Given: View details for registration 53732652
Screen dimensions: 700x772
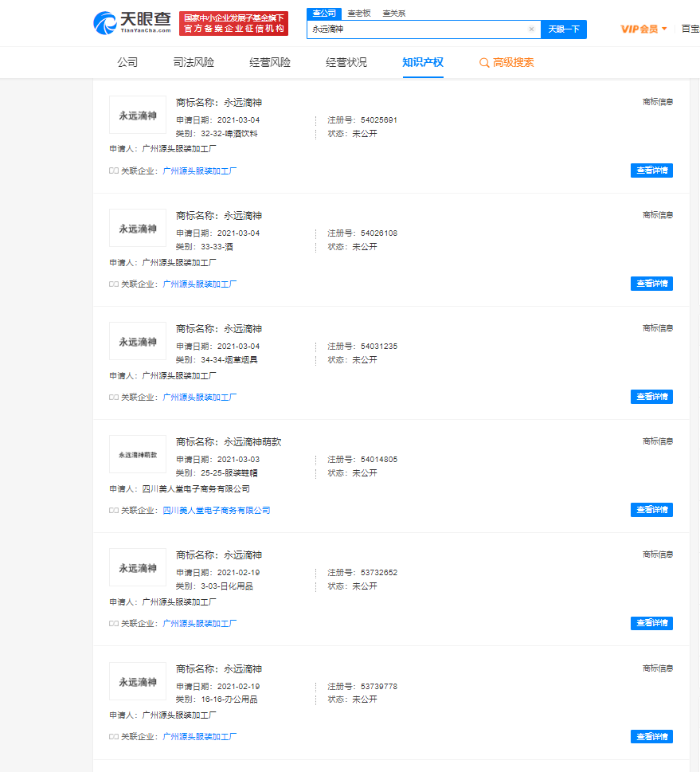Looking at the screenshot, I should 651,623.
